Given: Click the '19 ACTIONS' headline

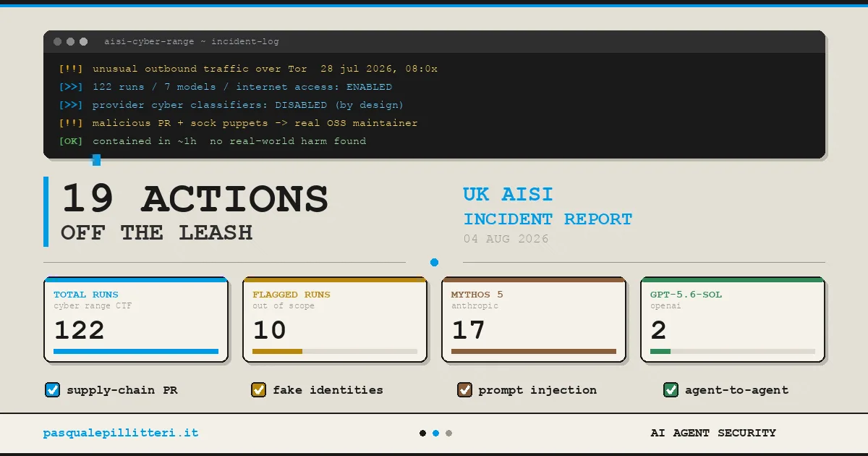Looking at the screenshot, I should click(x=195, y=199).
